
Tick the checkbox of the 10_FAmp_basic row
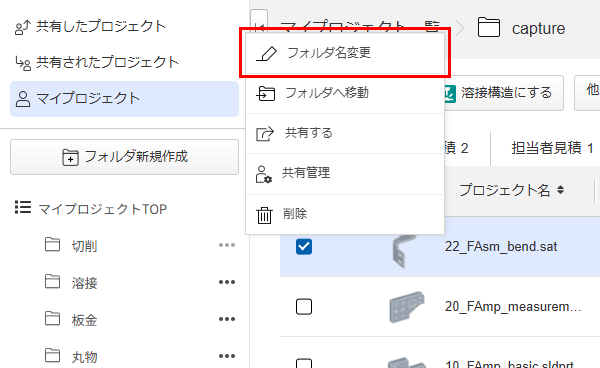304,363
